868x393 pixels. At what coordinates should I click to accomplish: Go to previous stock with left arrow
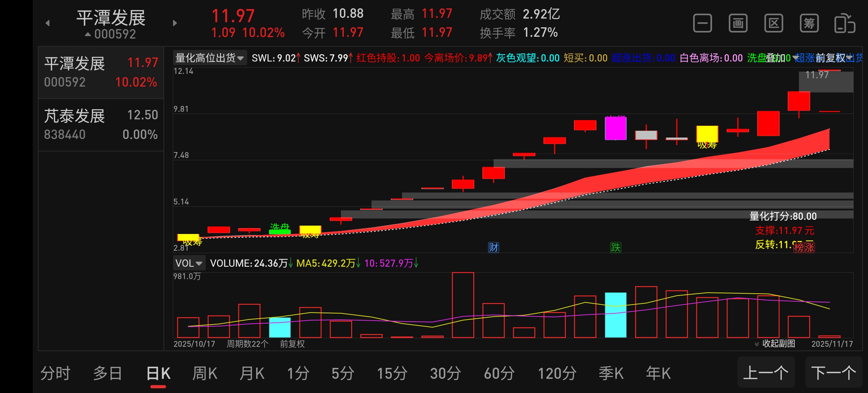(x=48, y=23)
